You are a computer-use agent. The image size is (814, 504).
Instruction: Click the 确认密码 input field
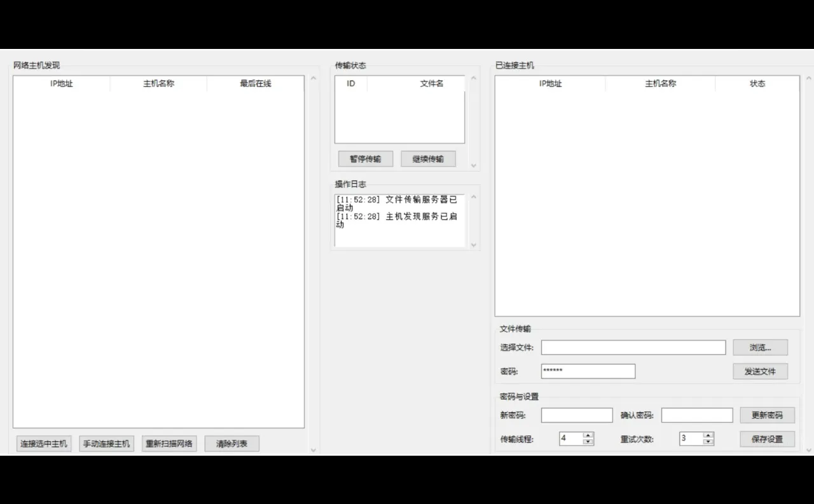(x=697, y=414)
